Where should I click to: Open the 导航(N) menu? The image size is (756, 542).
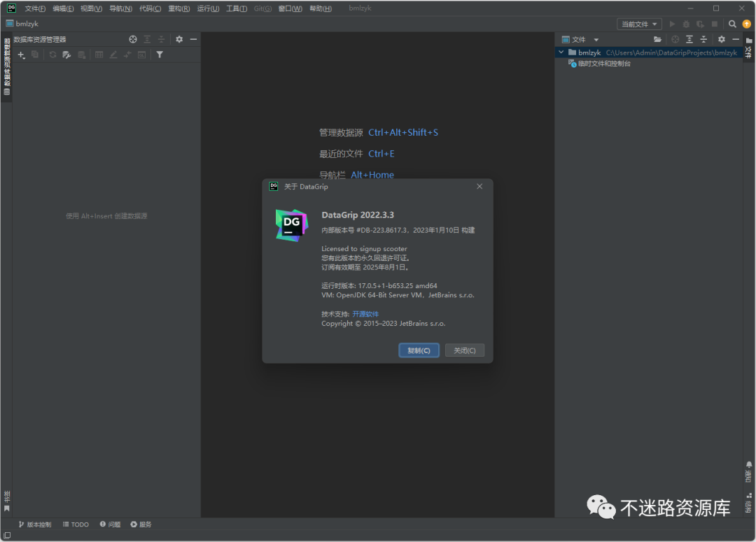[x=120, y=8]
